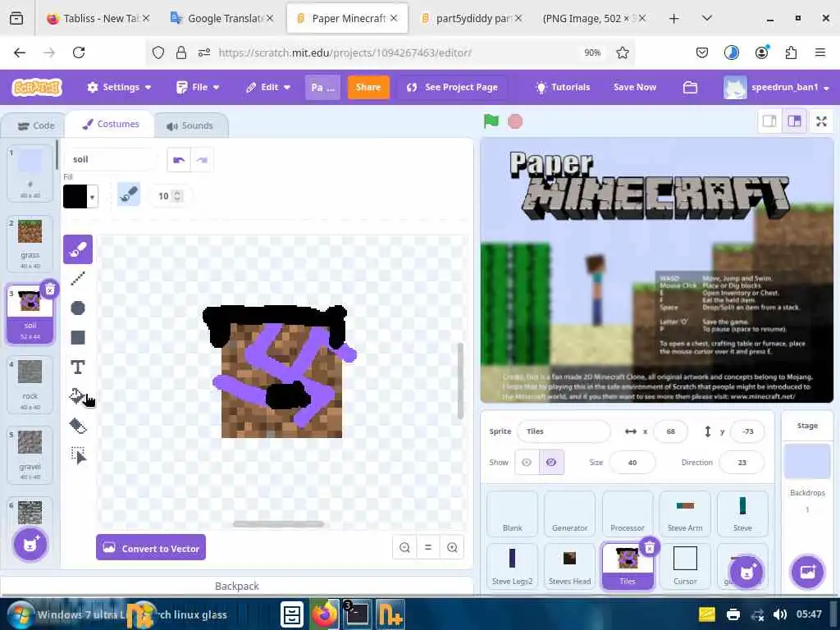This screenshot has width=840, height=630.
Task: Bookmark page with star icon
Action: (622, 52)
